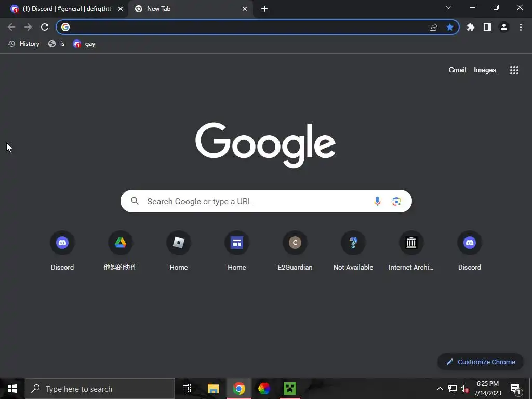This screenshot has width=532, height=399.
Task: Click the Google logo
Action: [265, 145]
